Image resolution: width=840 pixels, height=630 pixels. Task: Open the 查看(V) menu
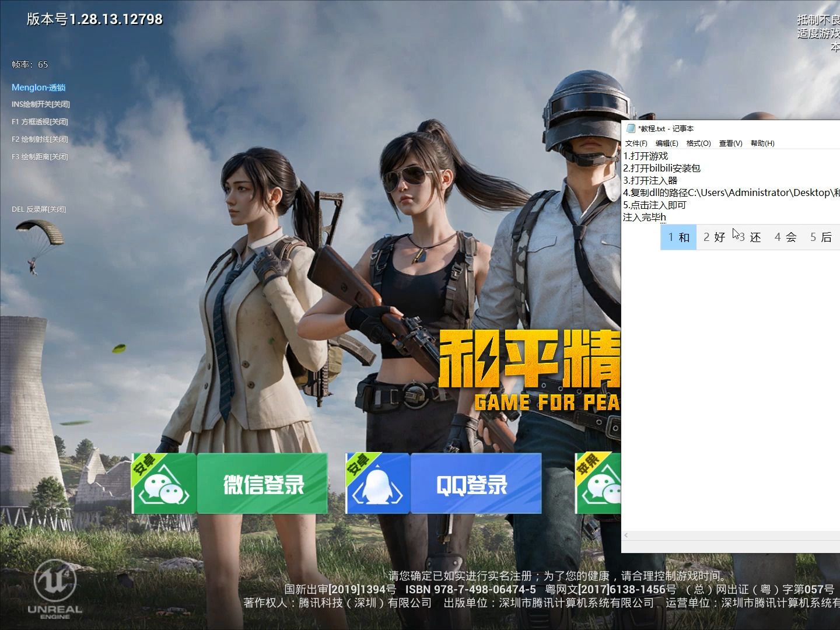click(730, 143)
